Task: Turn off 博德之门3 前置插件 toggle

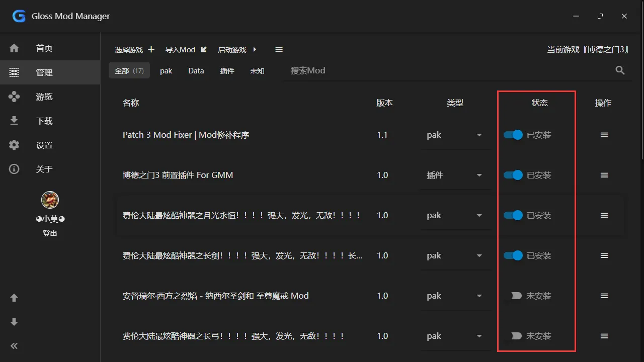Action: (x=513, y=175)
